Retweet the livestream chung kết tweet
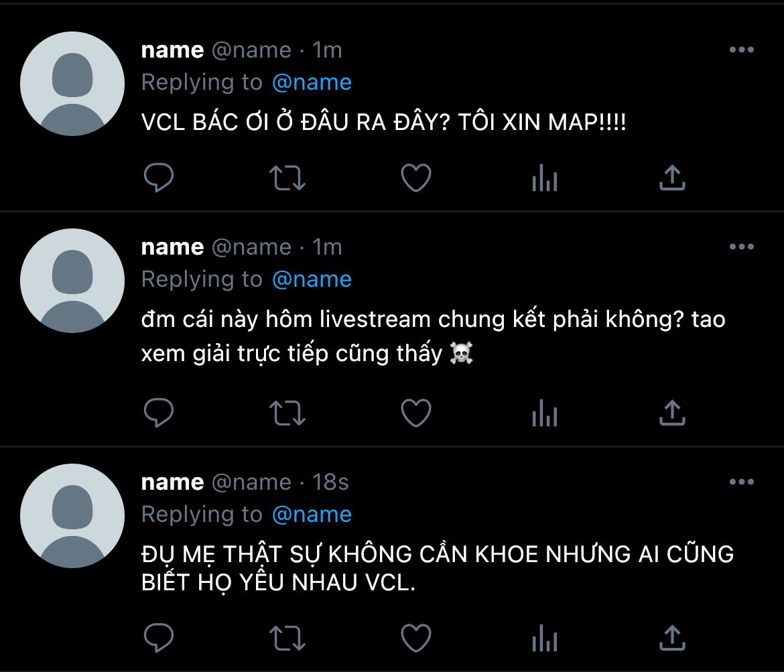784x672 pixels. pos(287,413)
